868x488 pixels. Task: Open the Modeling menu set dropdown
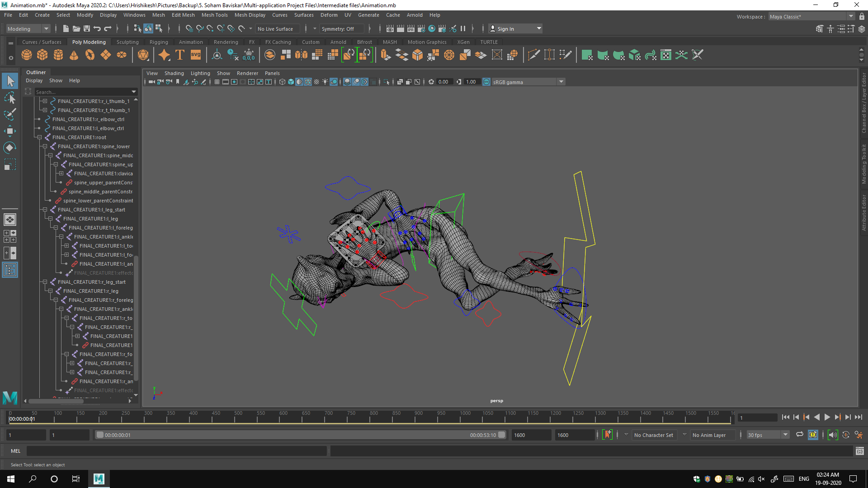pyautogui.click(x=28, y=29)
